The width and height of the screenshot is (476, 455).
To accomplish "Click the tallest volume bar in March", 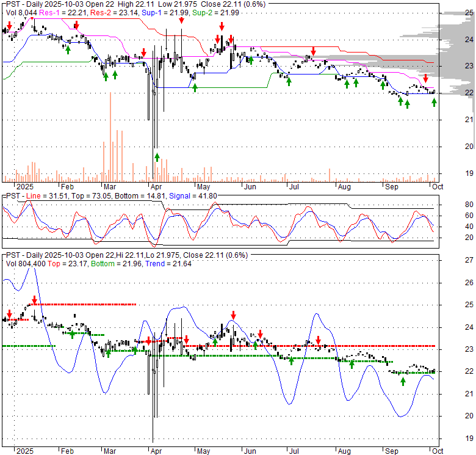I will click(x=109, y=137).
